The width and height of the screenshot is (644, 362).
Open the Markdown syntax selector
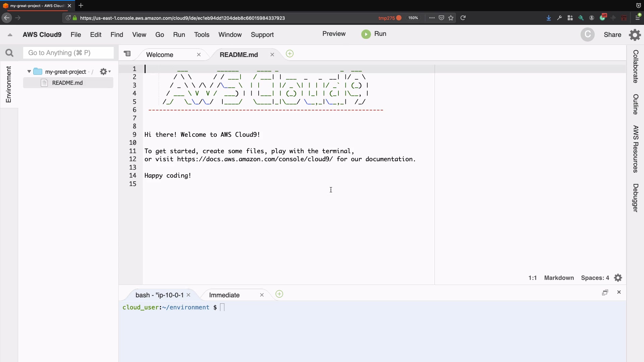pos(559,278)
